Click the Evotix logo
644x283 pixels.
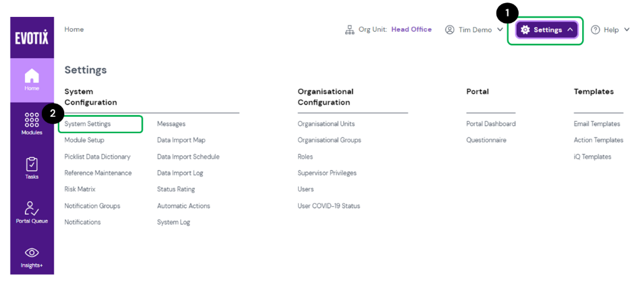32,37
